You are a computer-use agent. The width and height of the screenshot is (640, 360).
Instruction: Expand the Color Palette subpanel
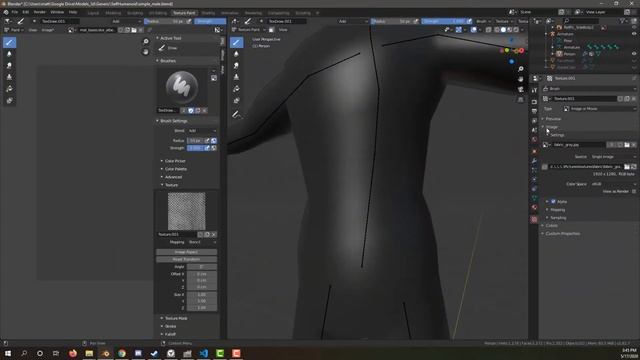pyautogui.click(x=176, y=169)
